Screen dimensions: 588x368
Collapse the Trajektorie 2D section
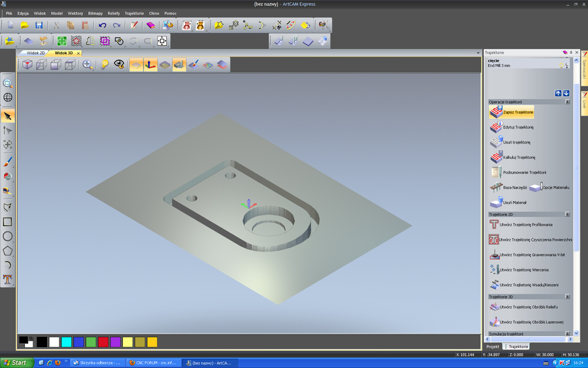tap(567, 214)
